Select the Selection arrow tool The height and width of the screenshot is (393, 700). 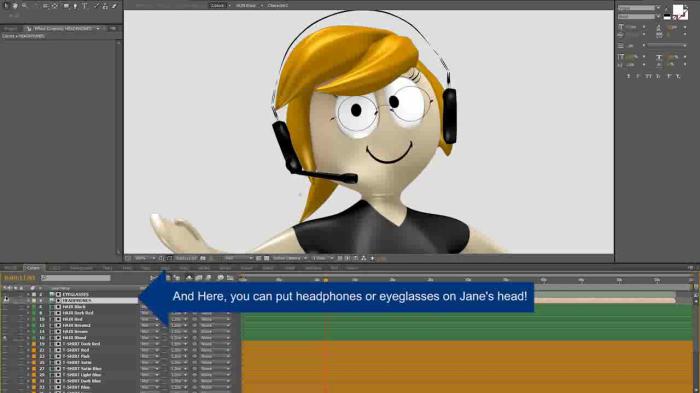pyautogui.click(x=6, y=6)
